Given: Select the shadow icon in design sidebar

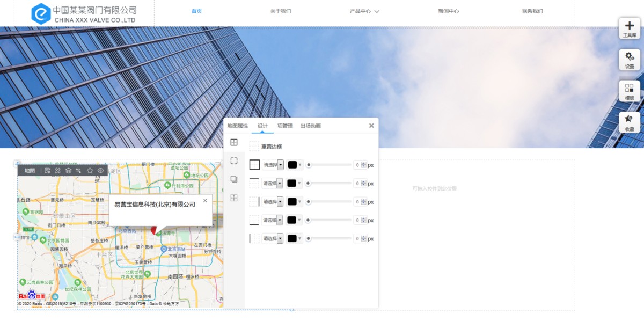Looking at the screenshot, I should (234, 179).
